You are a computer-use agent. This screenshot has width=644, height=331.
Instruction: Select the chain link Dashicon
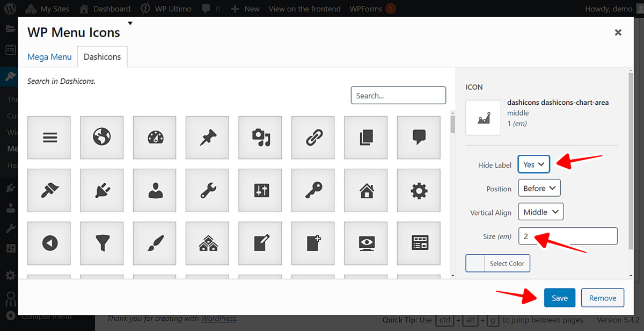(313, 137)
